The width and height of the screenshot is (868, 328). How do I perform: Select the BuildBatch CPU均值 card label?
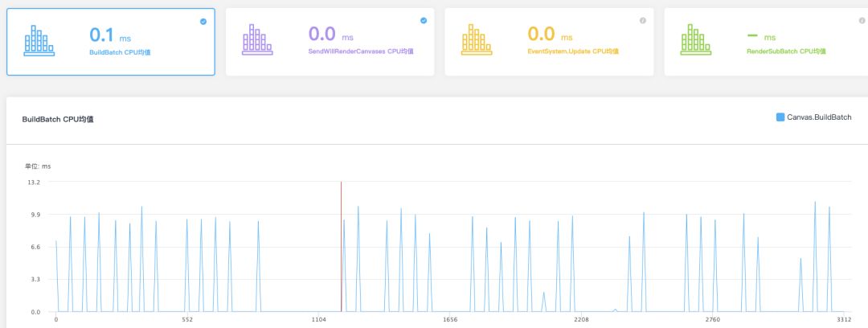(120, 52)
